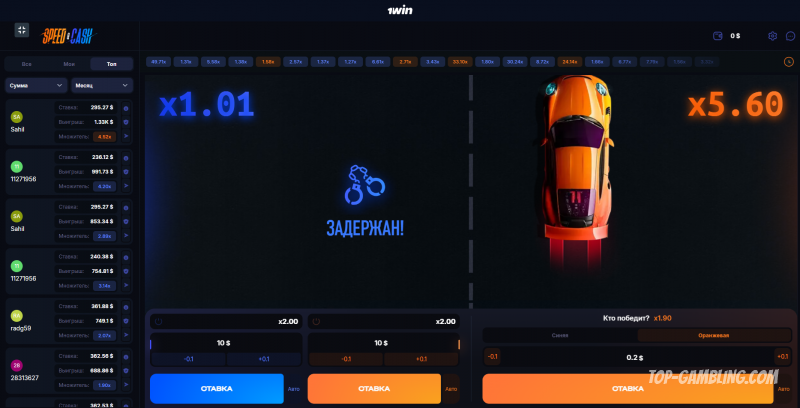The width and height of the screenshot is (800, 408).
Task: Choose Синяя as winner
Action: pyautogui.click(x=560, y=335)
